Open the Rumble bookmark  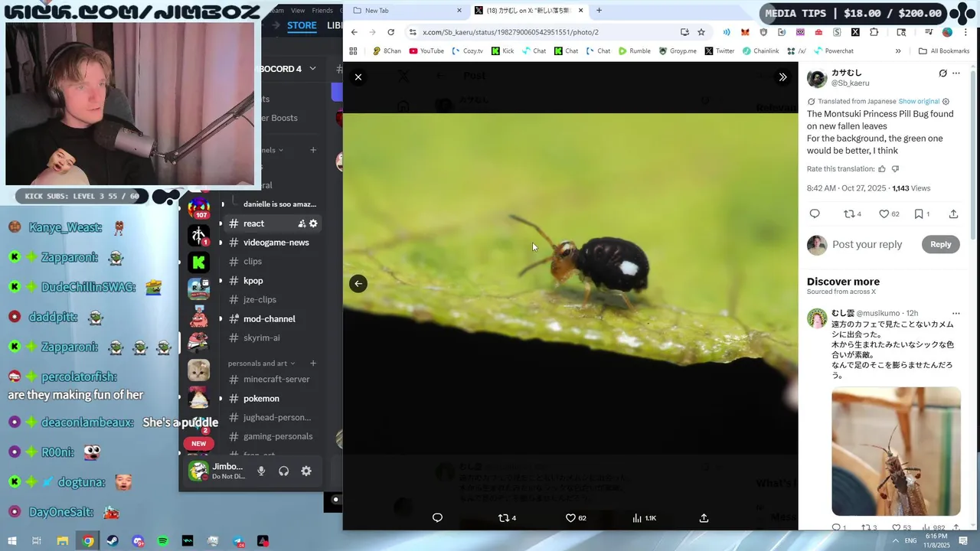pyautogui.click(x=634, y=51)
